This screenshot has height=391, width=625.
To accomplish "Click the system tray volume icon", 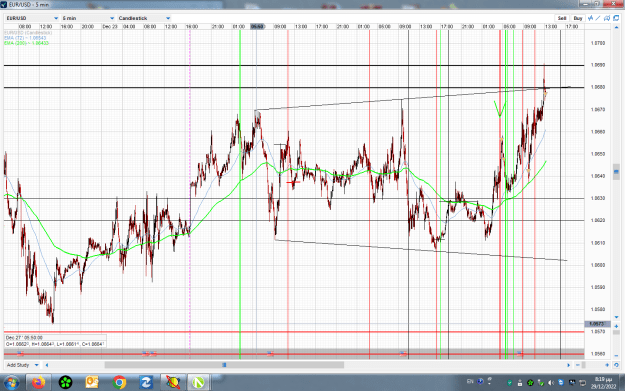I will pos(551,383).
